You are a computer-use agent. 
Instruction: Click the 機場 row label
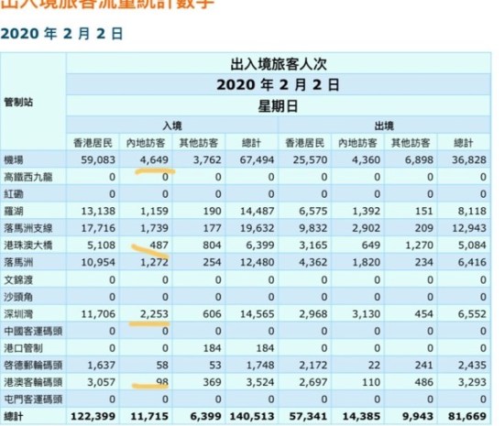pos(14,159)
